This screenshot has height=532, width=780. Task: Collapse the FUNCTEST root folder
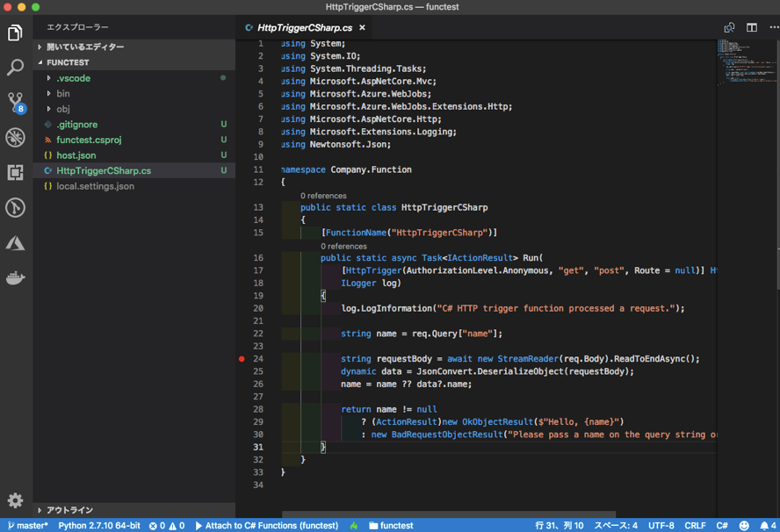pyautogui.click(x=68, y=62)
